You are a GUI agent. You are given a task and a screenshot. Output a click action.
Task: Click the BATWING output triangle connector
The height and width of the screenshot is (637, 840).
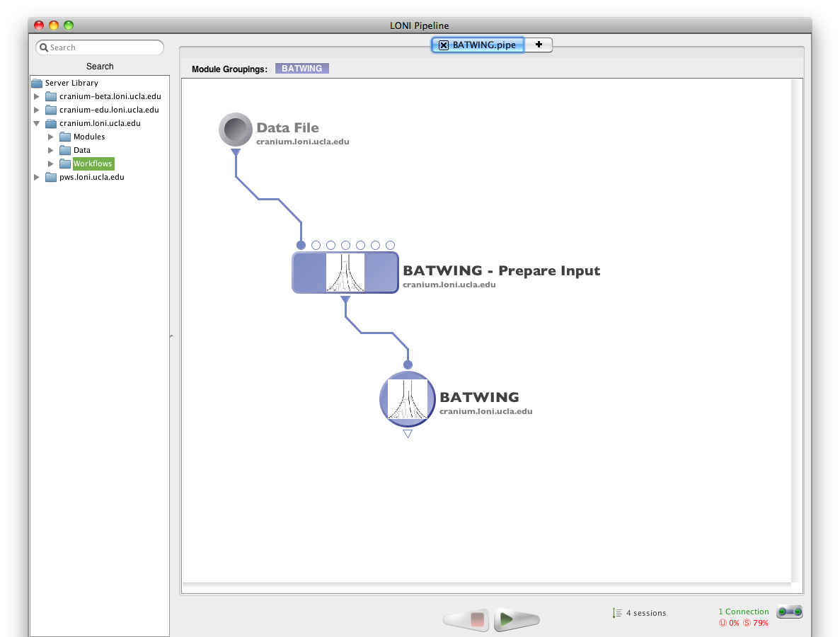(408, 434)
